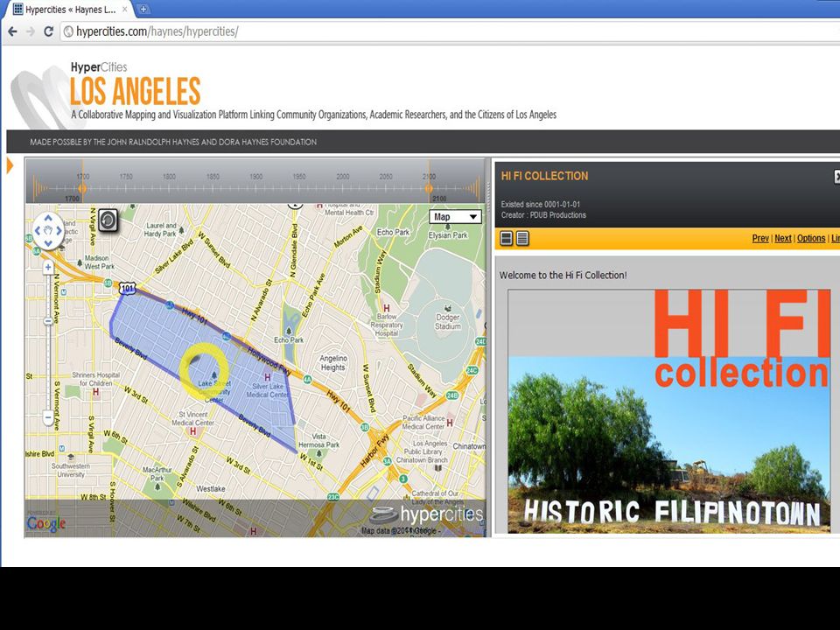Reload the page with the refresh icon
The width and height of the screenshot is (840, 630).
pyautogui.click(x=48, y=31)
